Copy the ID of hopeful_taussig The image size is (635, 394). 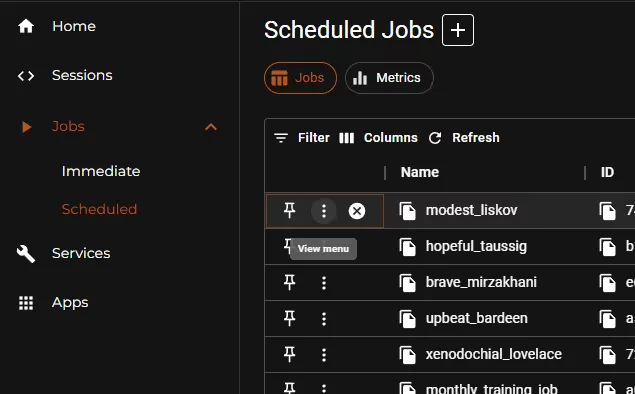point(607,247)
